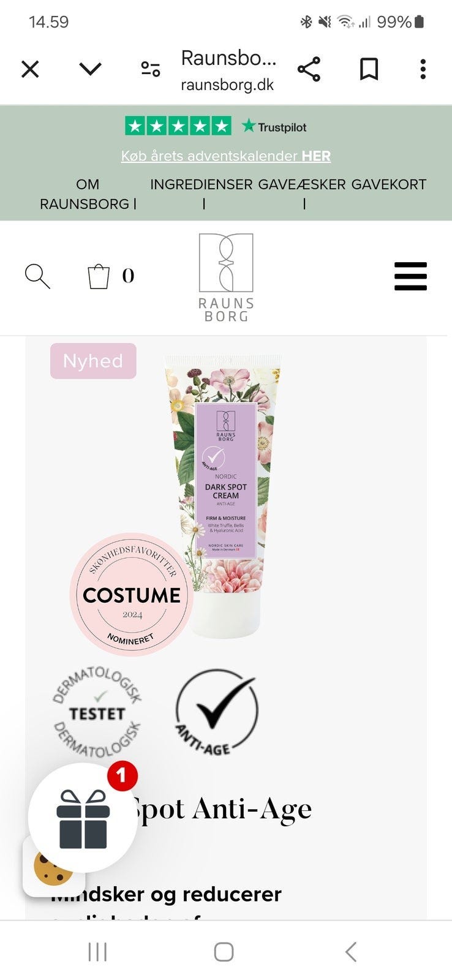
Task: Open the GAVEKORT page
Action: 389,184
